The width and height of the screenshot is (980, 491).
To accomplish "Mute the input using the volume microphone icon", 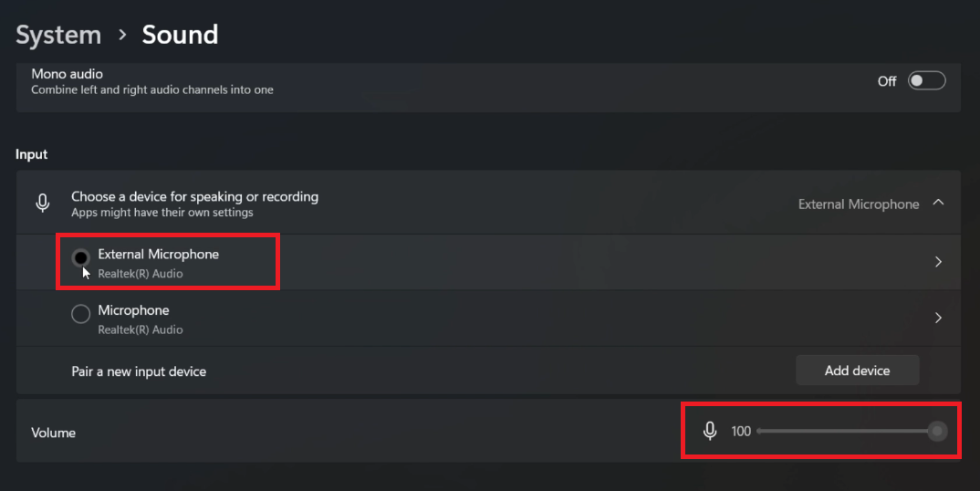I will (710, 431).
